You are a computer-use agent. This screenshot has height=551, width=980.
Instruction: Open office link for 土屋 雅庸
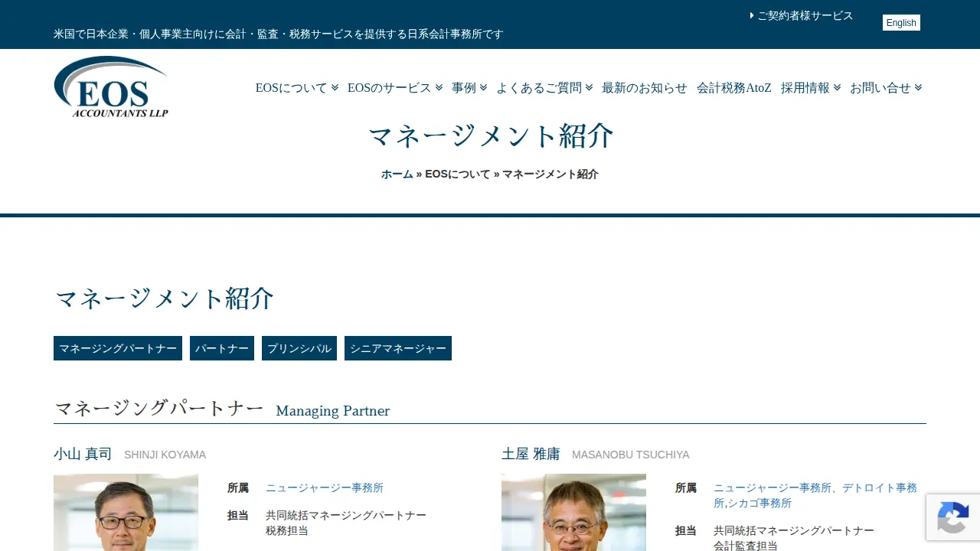[815, 495]
